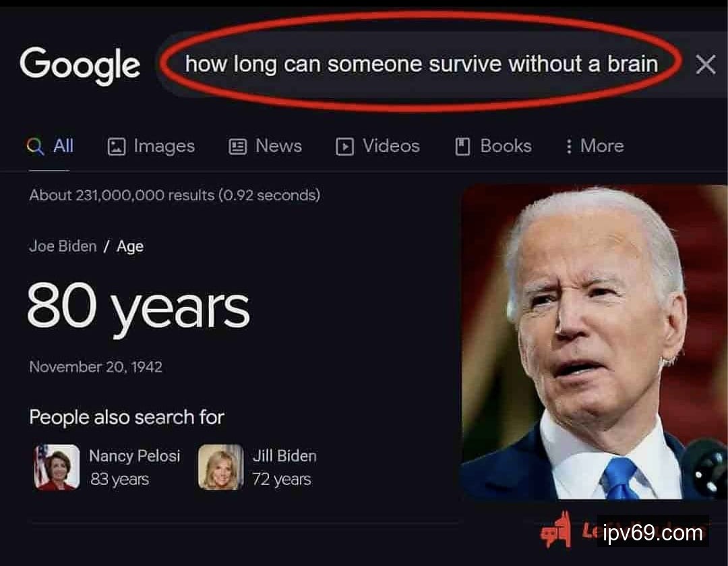Expand the More three-dot menu
728x566 pixels.
coord(595,146)
